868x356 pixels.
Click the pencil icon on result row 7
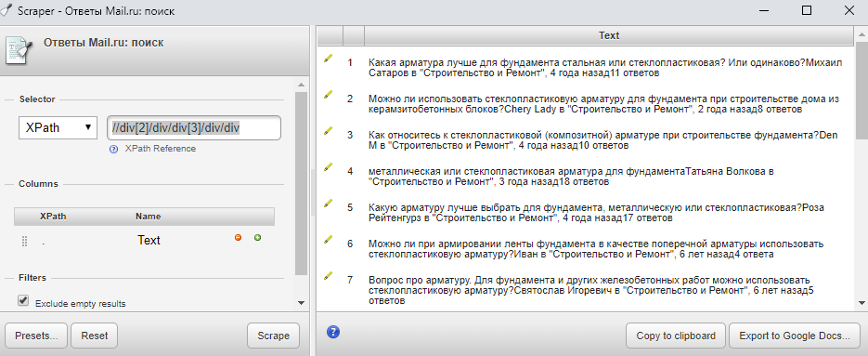point(329,275)
